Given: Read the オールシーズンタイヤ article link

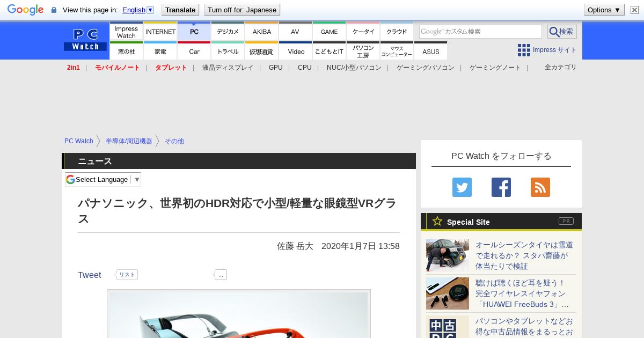Looking at the screenshot, I should click(x=524, y=255).
